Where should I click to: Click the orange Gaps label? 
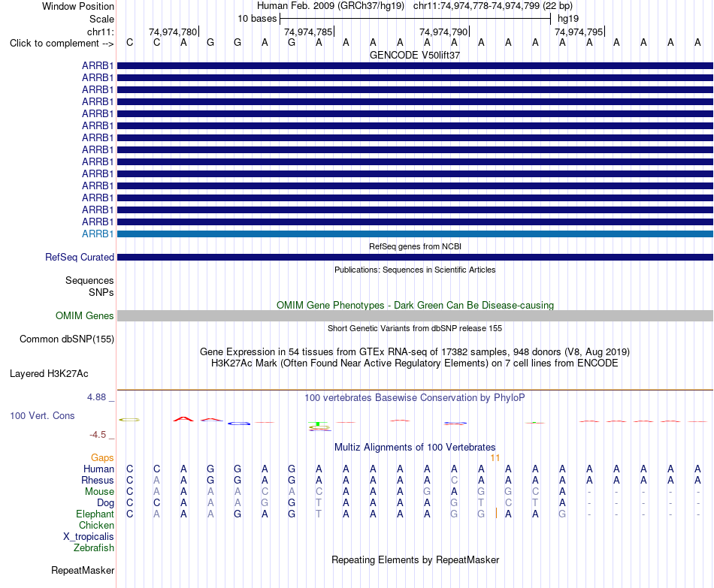[x=102, y=458]
